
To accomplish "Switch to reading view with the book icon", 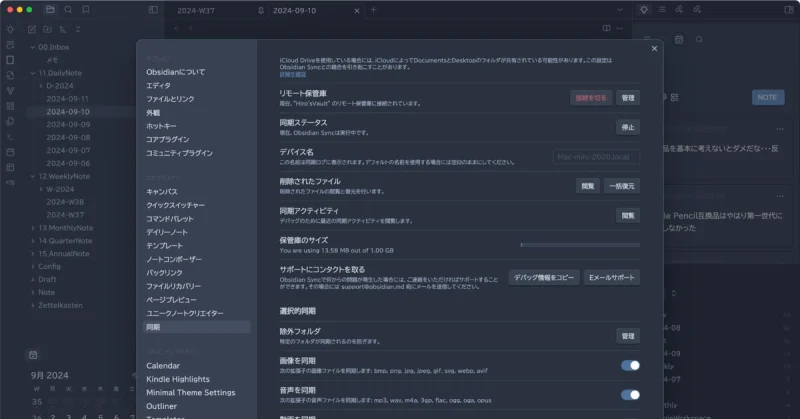I will 606,28.
